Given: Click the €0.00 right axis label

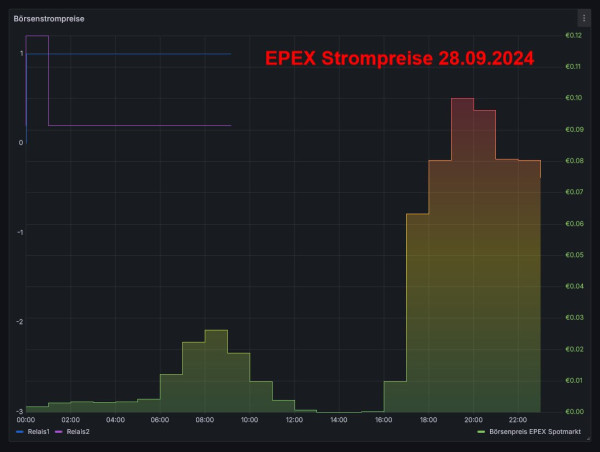Looking at the screenshot, I should [573, 411].
